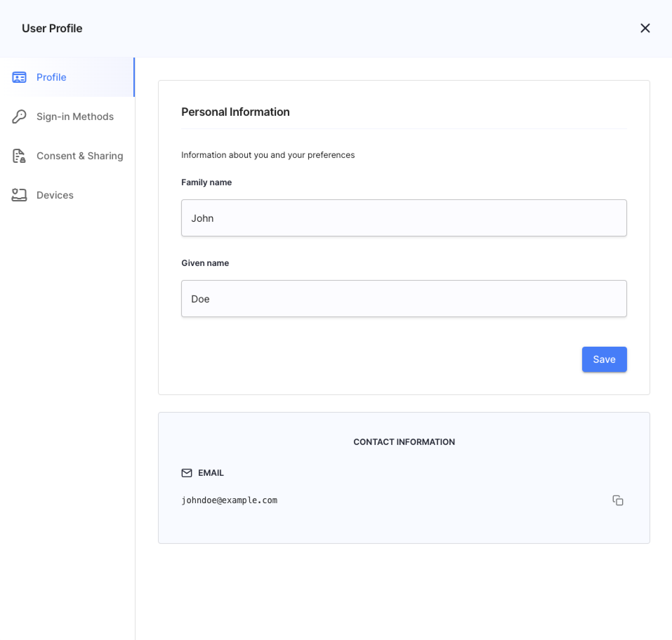The height and width of the screenshot is (640, 672).
Task: Go to Consent & Sharing section
Action: (x=67, y=156)
